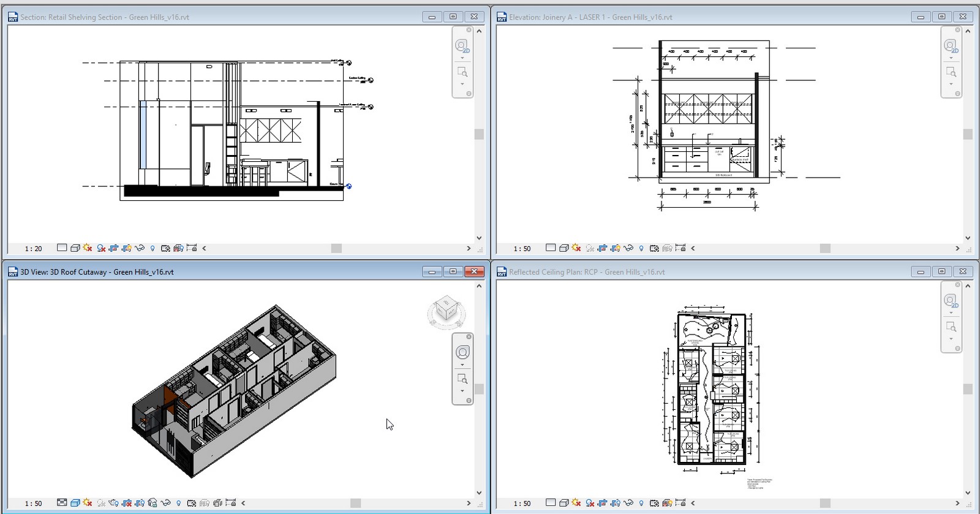This screenshot has width=980, height=514.
Task: Click Zoom Region tool in Joinery A elevation
Action: [951, 72]
